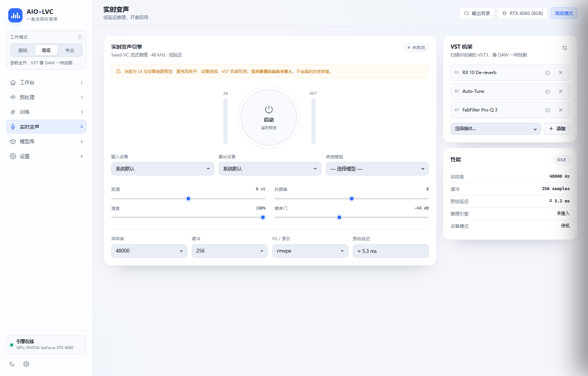Click the 引擎在线 GPU status card
Image resolution: width=588 pixels, height=376 pixels.
coord(46,345)
